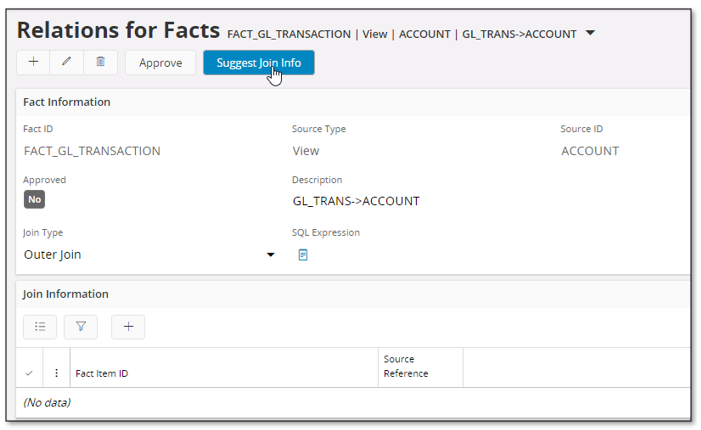The width and height of the screenshot is (701, 430).
Task: Click the Fact ID field FACT_GL_TRANSACTION
Action: pyautogui.click(x=92, y=151)
